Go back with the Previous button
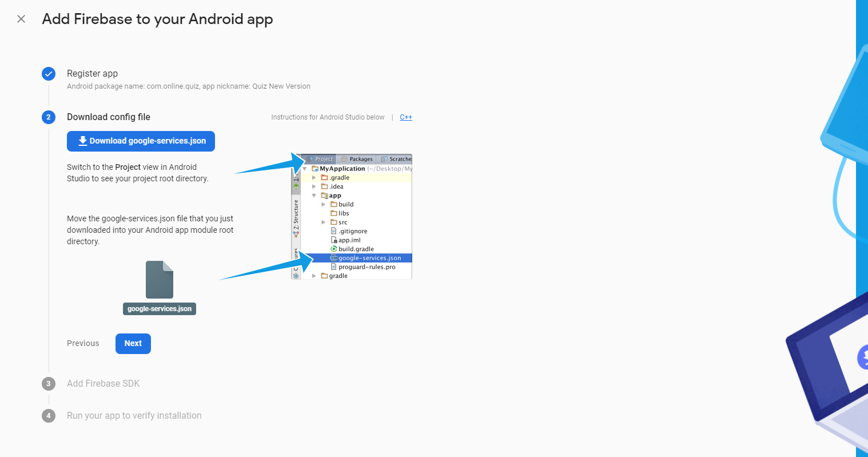The height and width of the screenshot is (457, 868). tap(83, 344)
